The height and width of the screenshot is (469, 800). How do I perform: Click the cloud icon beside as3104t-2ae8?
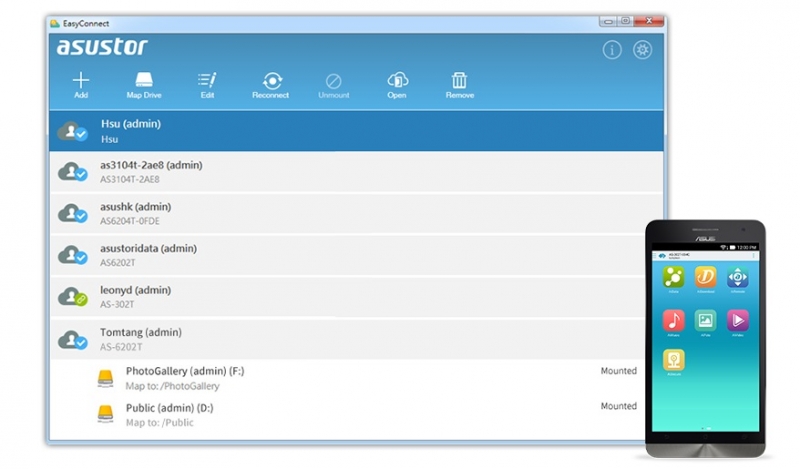click(x=72, y=172)
